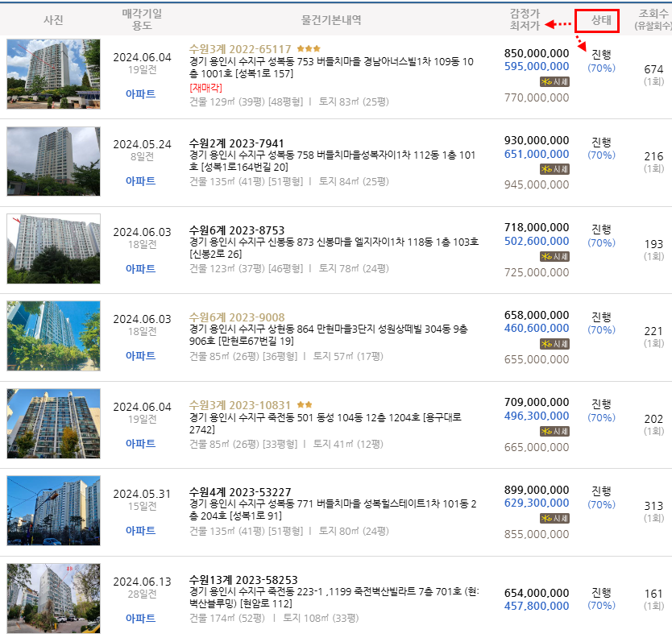The width and height of the screenshot is (672, 642).
Task: Sort by the 상태 column header
Action: pyautogui.click(x=601, y=20)
